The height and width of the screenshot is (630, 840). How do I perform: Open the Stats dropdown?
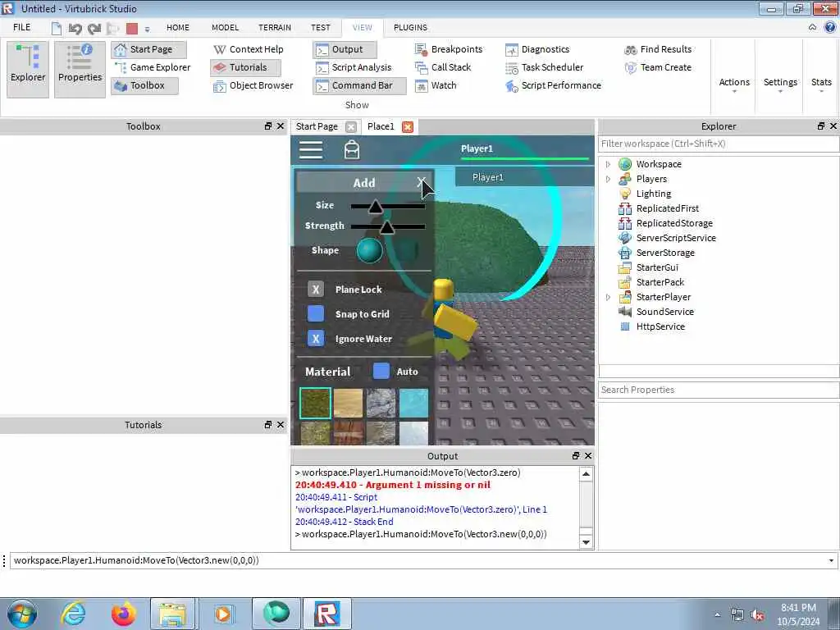821,84
